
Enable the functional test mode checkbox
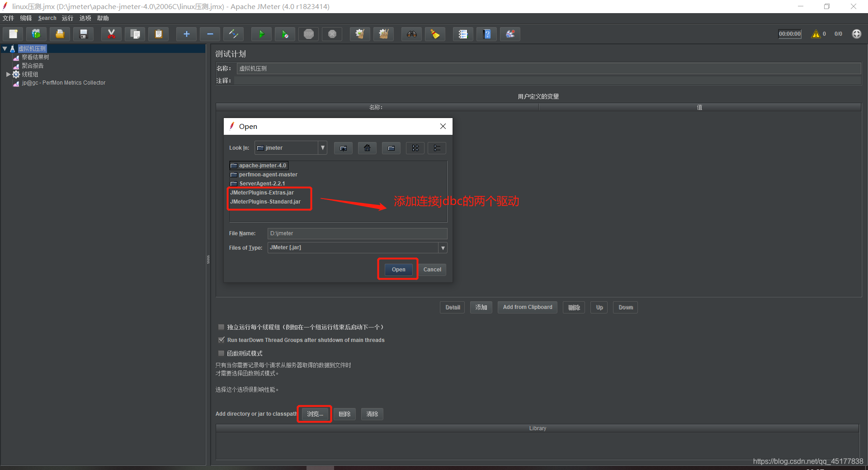(x=222, y=353)
